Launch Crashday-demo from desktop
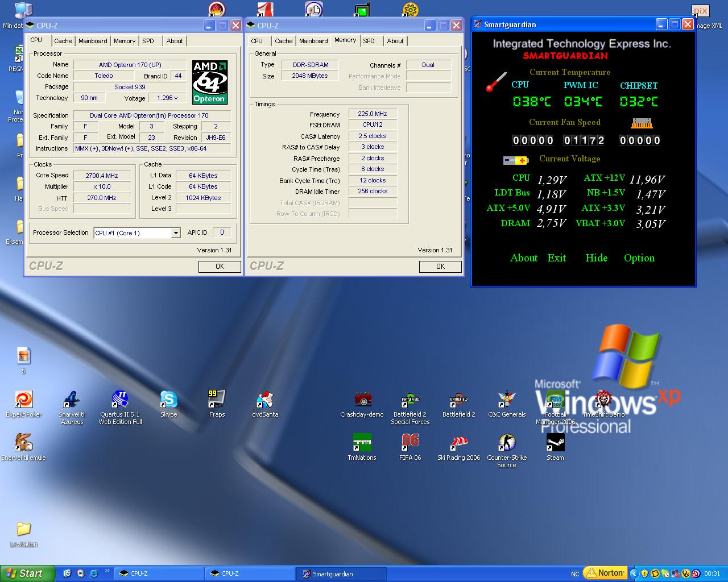This screenshot has height=582, width=728. tap(362, 404)
